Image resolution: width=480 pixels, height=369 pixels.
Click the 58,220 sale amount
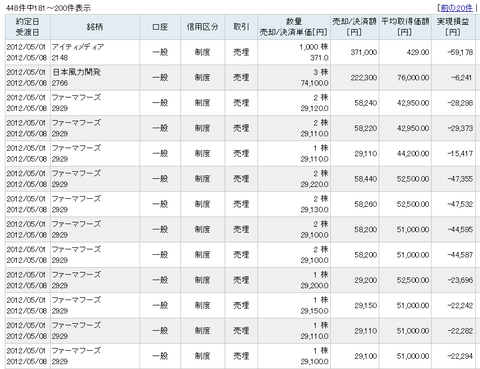pos(366,128)
